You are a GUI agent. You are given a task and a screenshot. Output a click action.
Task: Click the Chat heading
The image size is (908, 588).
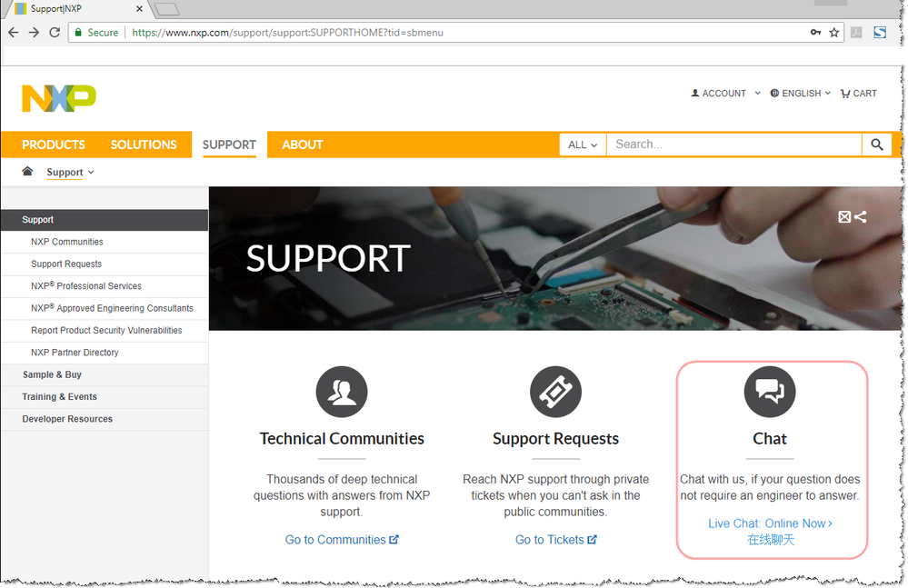click(770, 439)
